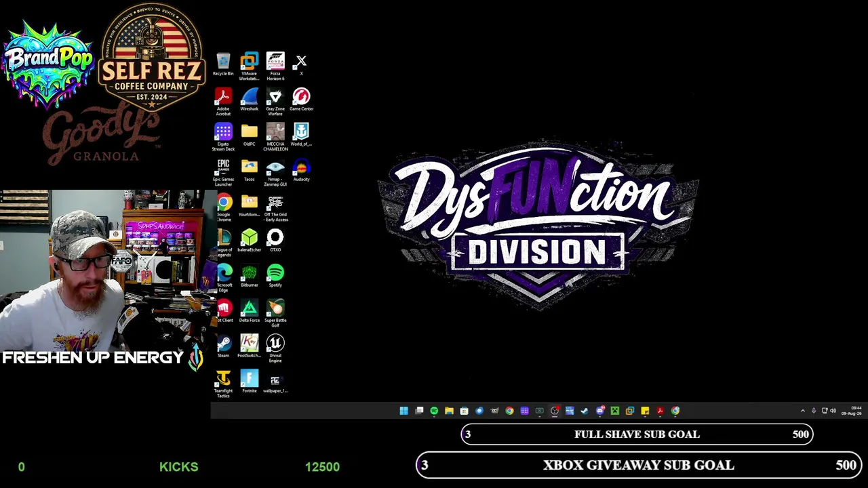Image resolution: width=868 pixels, height=488 pixels.
Task: Show hidden system tray icons
Action: tap(803, 411)
